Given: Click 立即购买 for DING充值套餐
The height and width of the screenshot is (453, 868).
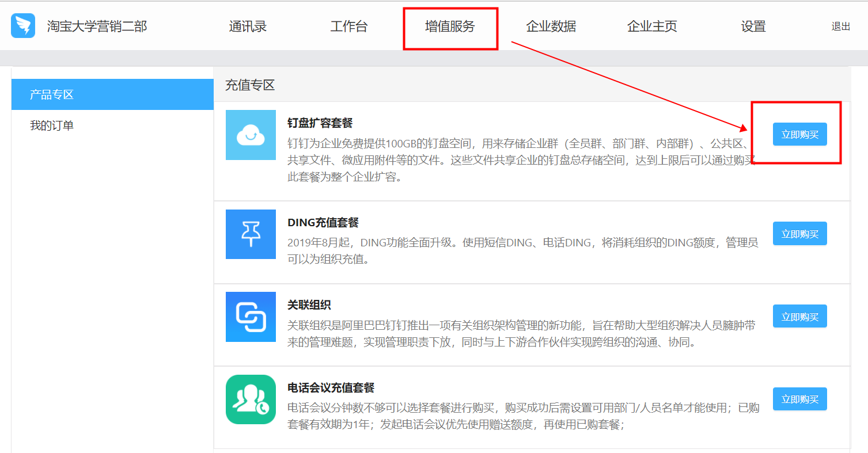Looking at the screenshot, I should pos(800,234).
